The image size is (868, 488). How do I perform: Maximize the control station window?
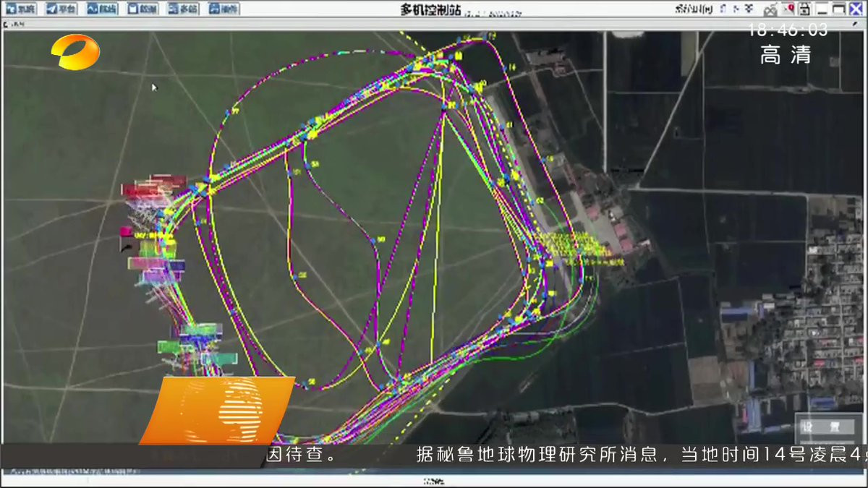(x=839, y=9)
